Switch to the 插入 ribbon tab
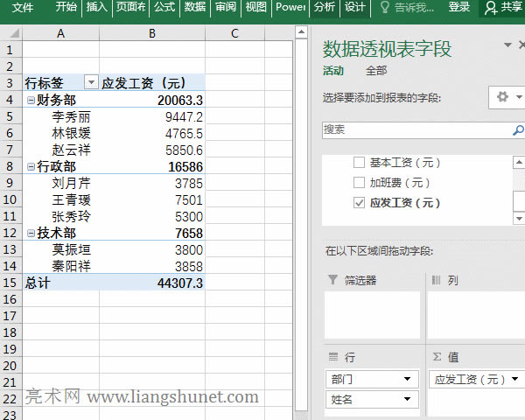525x420 pixels. [96, 8]
